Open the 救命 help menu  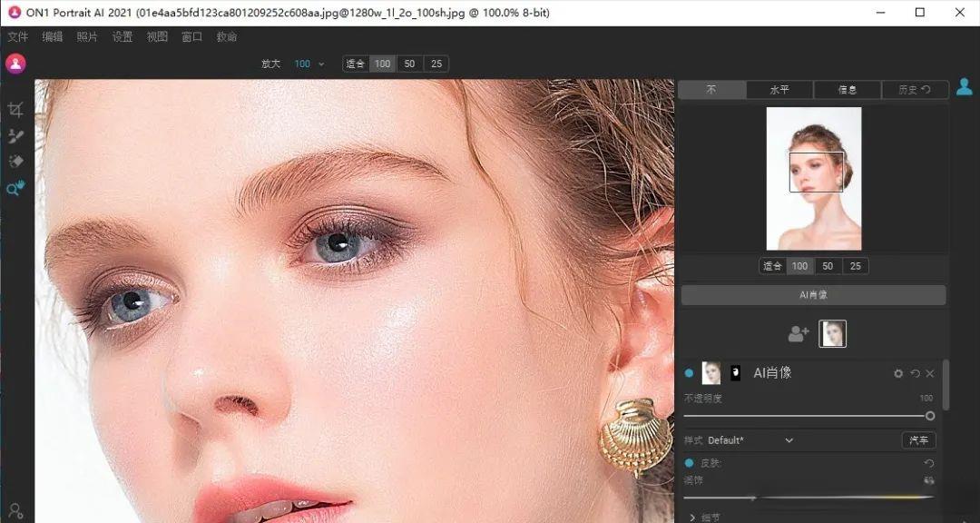tap(227, 37)
